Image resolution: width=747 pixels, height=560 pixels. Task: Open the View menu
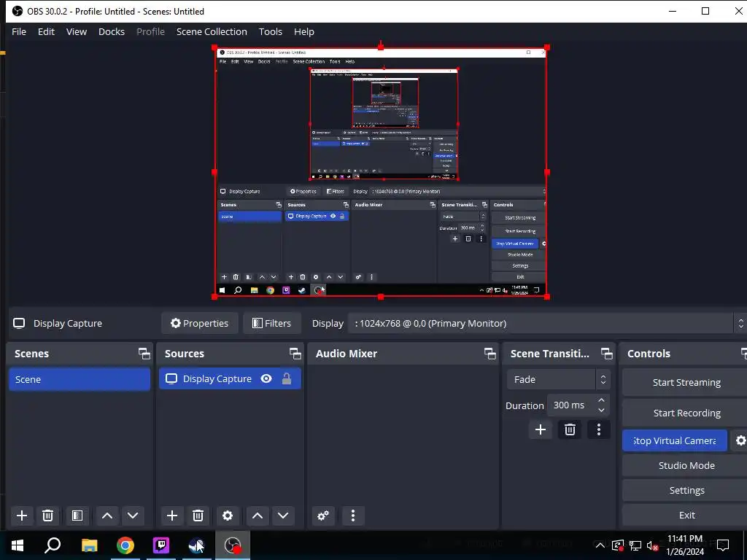pyautogui.click(x=76, y=31)
